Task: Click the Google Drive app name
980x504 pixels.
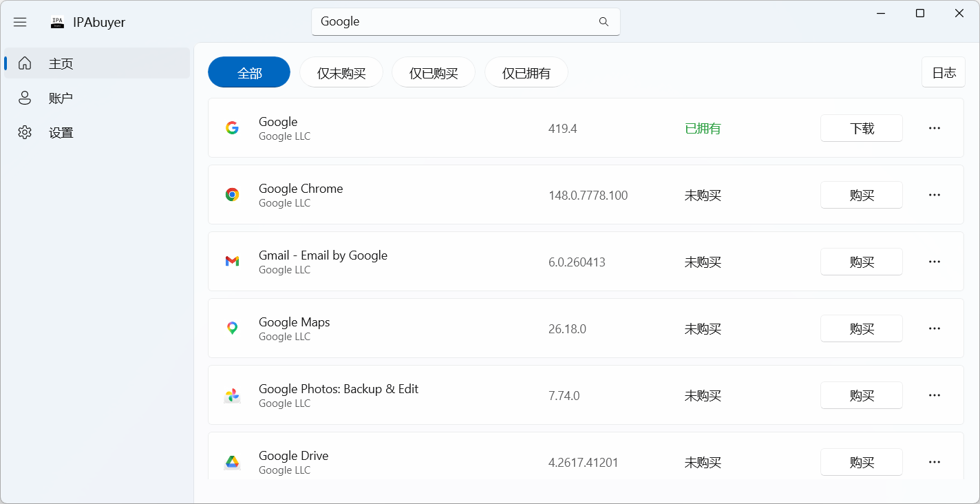Action: 294,456
